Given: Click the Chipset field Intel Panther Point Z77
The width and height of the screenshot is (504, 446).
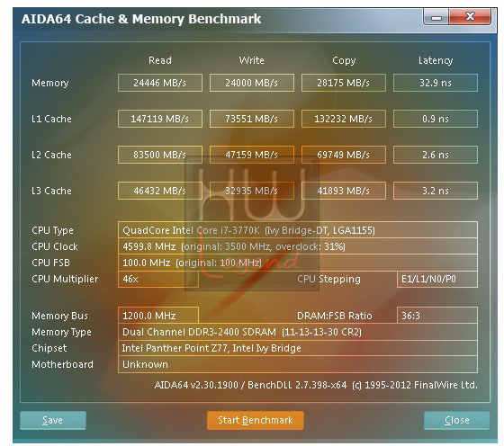Looking at the screenshot, I should coord(298,348).
